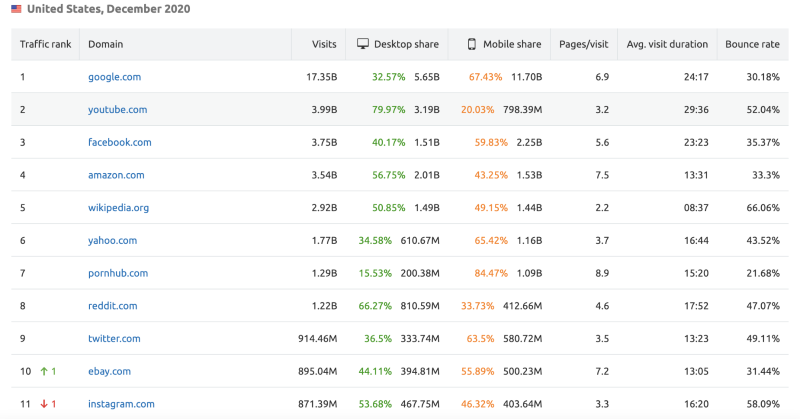Image resolution: width=800 pixels, height=419 pixels.
Task: Open the instagram.com domain link
Action: tap(121, 404)
